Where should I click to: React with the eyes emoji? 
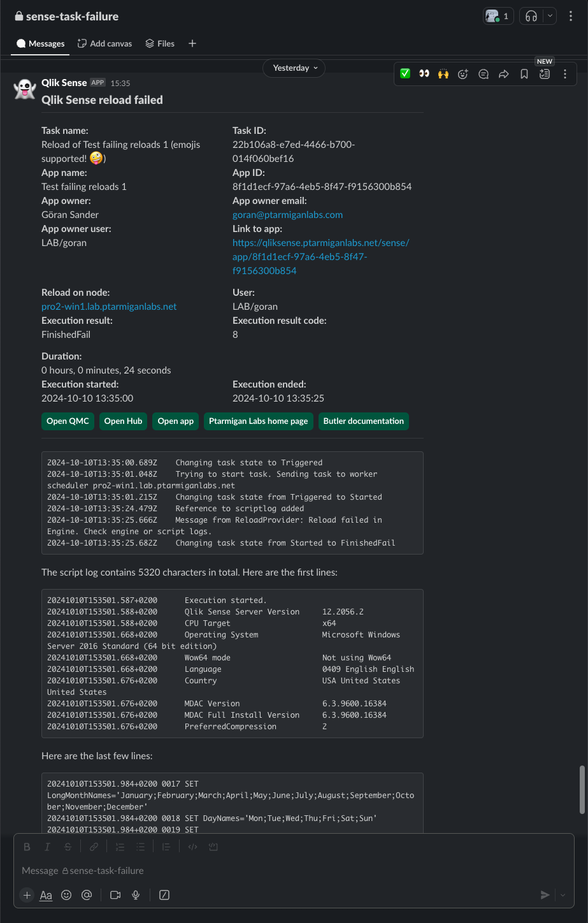[424, 74]
